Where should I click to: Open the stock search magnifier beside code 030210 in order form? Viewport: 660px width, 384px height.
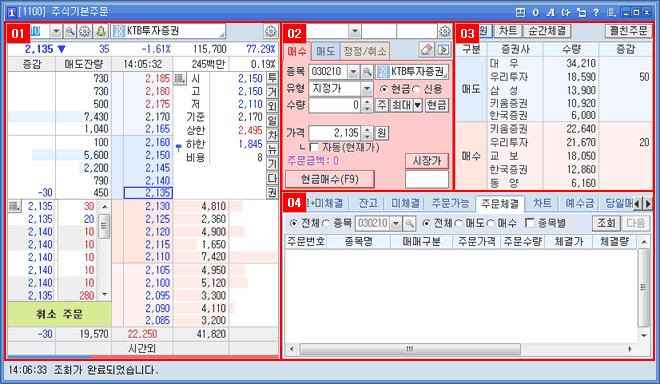[367, 72]
